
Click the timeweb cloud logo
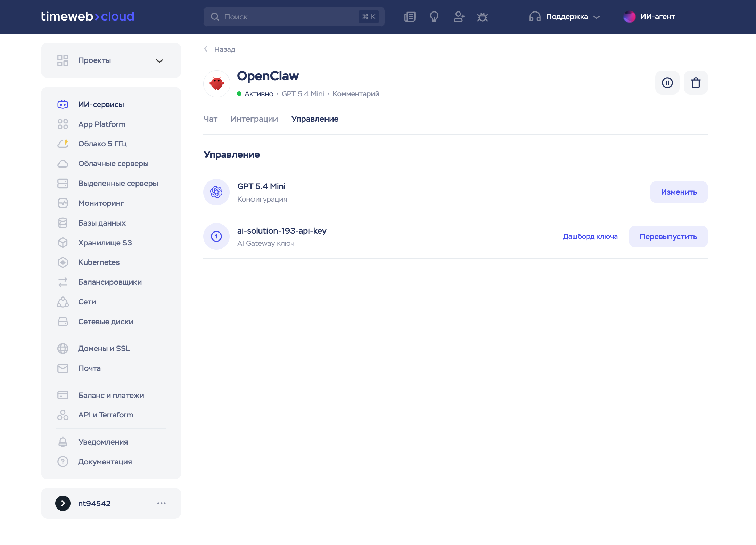click(88, 16)
